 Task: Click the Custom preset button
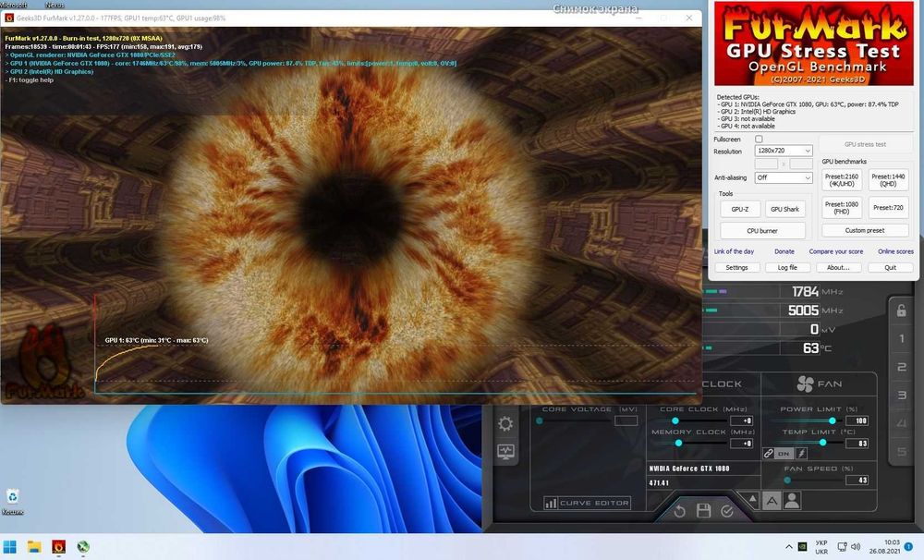pos(865,230)
